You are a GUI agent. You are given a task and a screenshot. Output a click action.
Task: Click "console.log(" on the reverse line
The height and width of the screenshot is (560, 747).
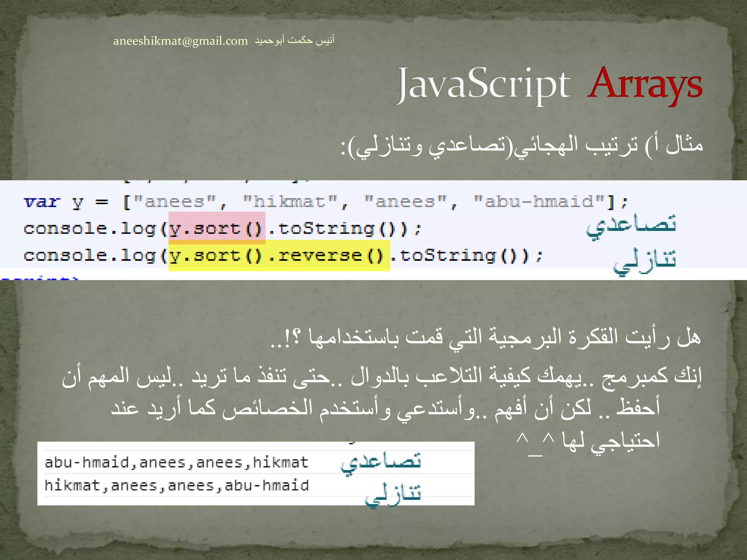(95, 256)
